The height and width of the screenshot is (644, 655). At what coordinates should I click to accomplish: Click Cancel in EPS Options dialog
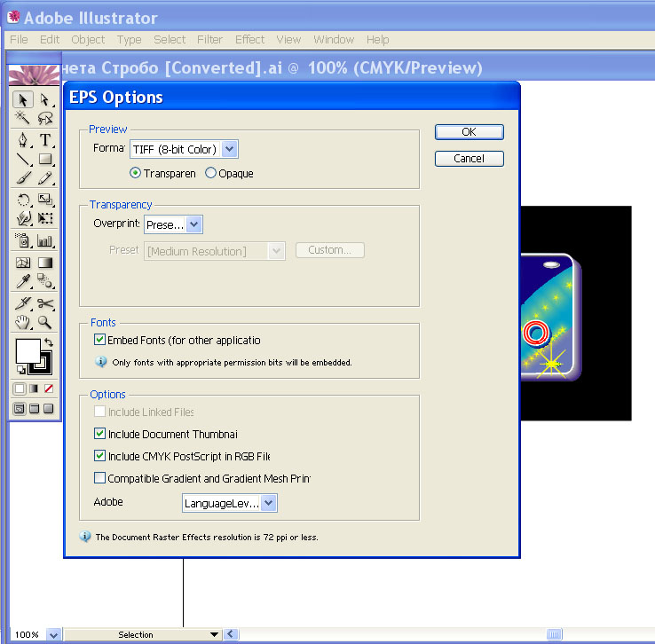click(x=470, y=159)
